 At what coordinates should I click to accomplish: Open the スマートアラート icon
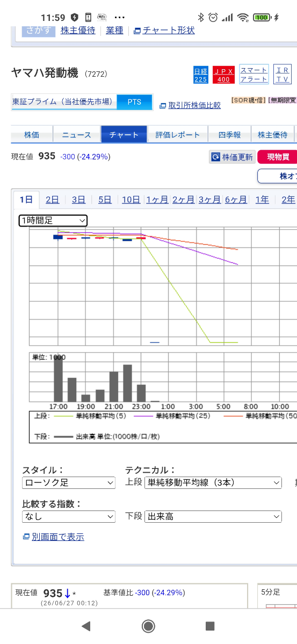(253, 75)
